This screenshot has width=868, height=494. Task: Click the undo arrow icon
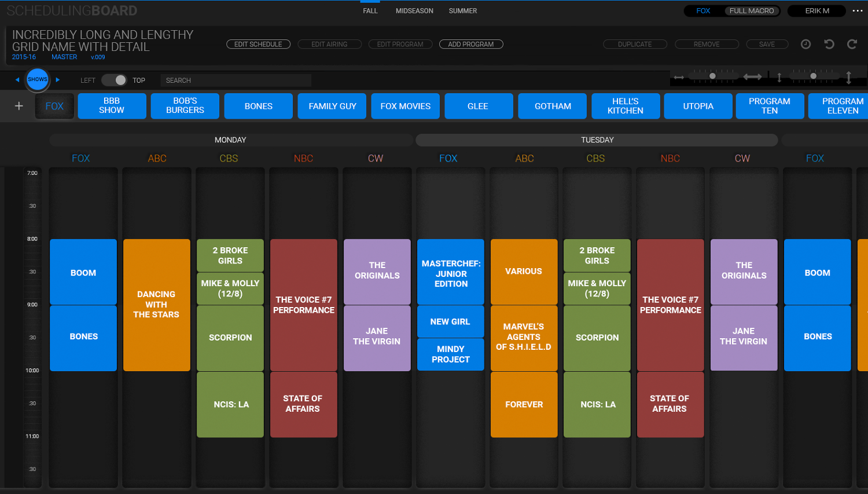pyautogui.click(x=829, y=44)
